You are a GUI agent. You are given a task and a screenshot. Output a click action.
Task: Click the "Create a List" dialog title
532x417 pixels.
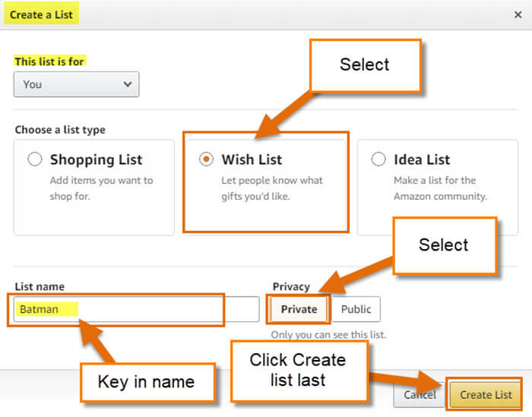pos(41,14)
